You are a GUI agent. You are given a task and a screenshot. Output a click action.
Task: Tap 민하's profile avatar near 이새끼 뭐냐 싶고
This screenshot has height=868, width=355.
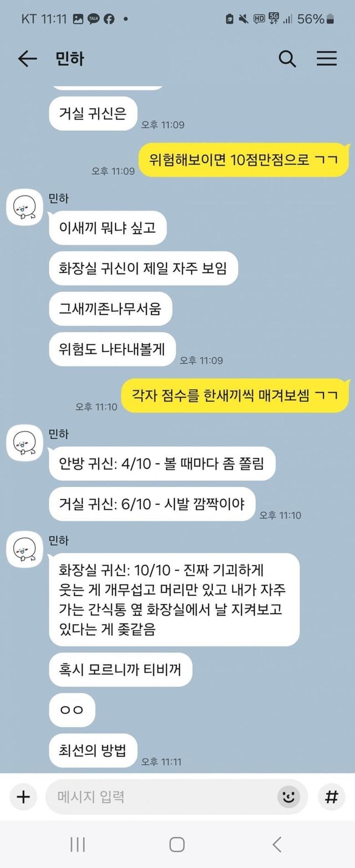tap(25, 208)
